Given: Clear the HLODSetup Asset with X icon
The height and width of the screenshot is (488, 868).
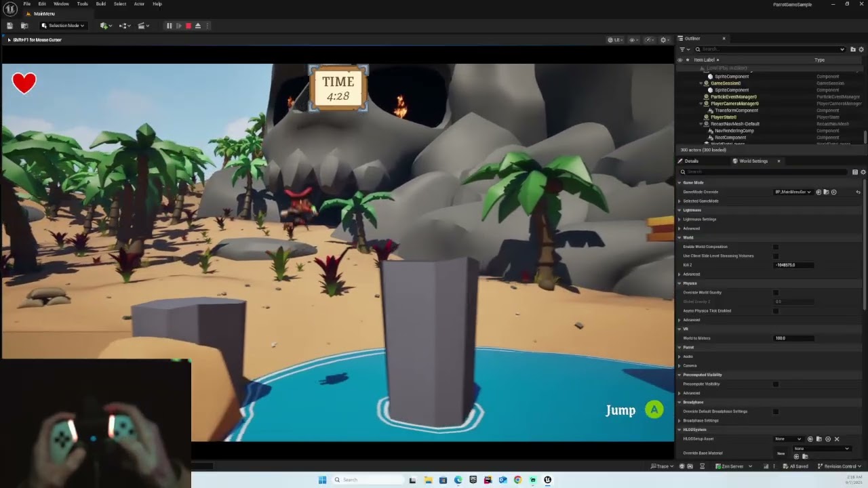Looking at the screenshot, I should pyautogui.click(x=837, y=439).
